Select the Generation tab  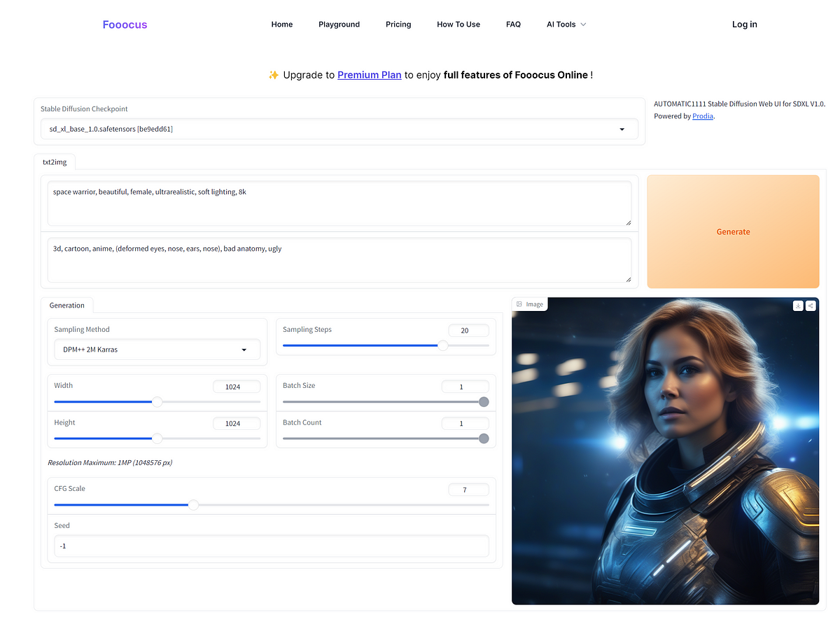(67, 305)
